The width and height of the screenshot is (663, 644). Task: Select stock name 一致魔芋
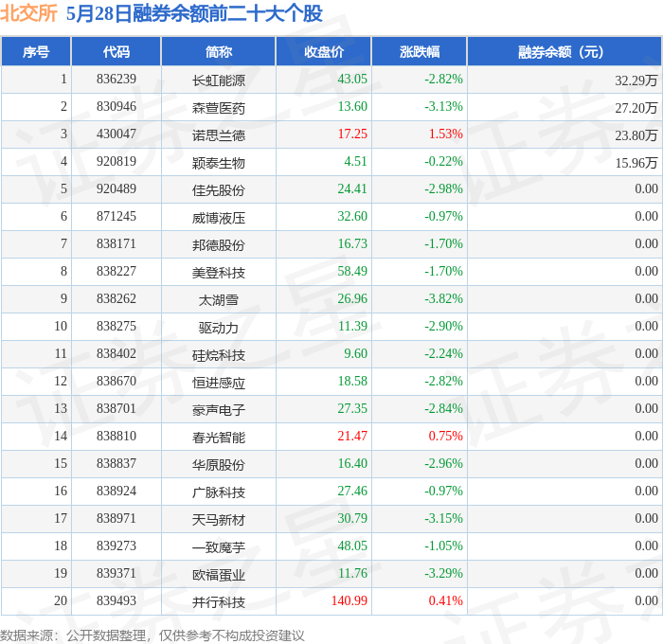219,547
